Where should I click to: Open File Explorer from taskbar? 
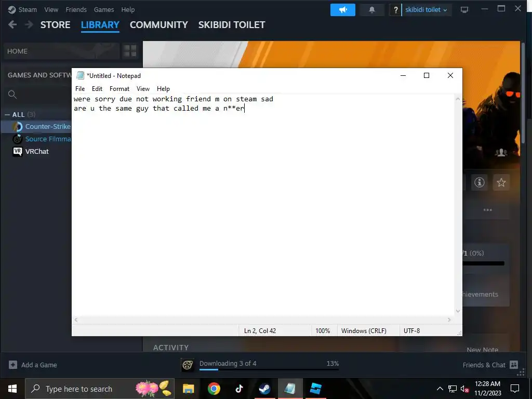[x=188, y=389]
